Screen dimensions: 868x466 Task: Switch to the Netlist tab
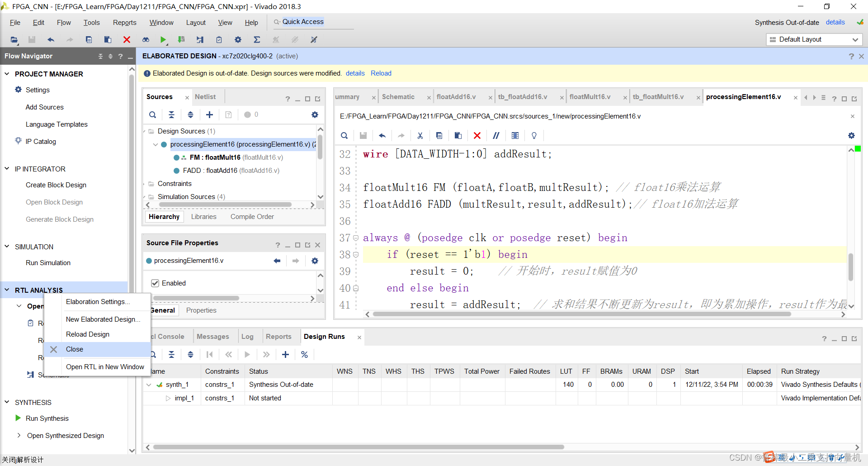205,97
